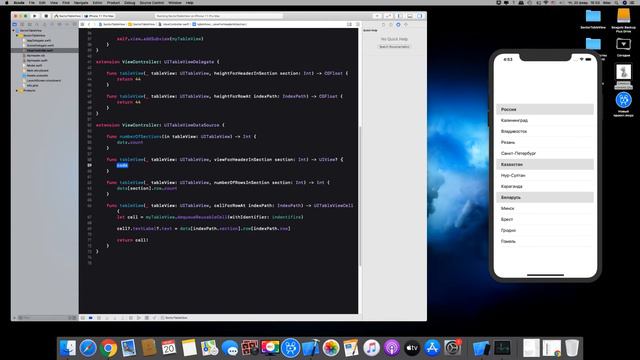This screenshot has width=640, height=360.
Task: Select the Project navigator folder icon
Action: coord(15,24)
